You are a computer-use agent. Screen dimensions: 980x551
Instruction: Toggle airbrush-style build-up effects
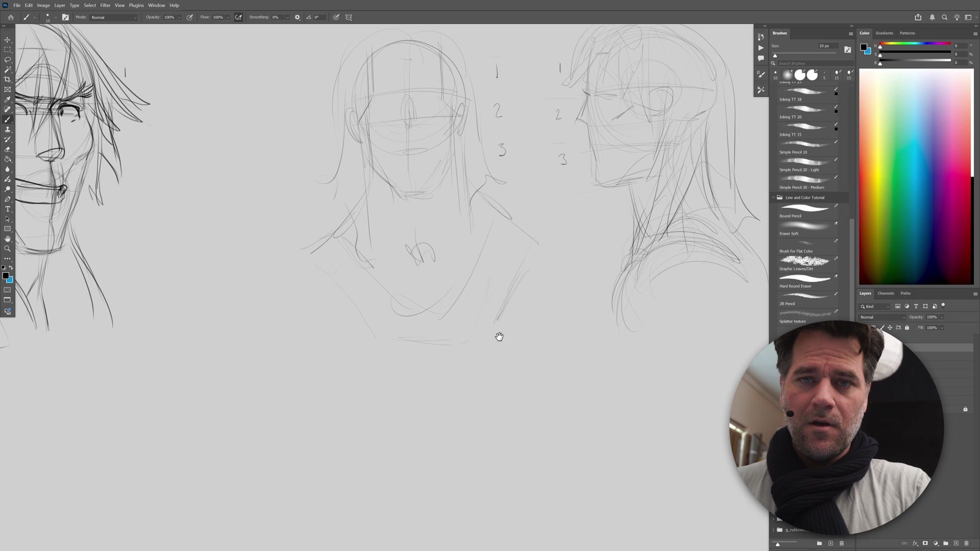point(238,17)
